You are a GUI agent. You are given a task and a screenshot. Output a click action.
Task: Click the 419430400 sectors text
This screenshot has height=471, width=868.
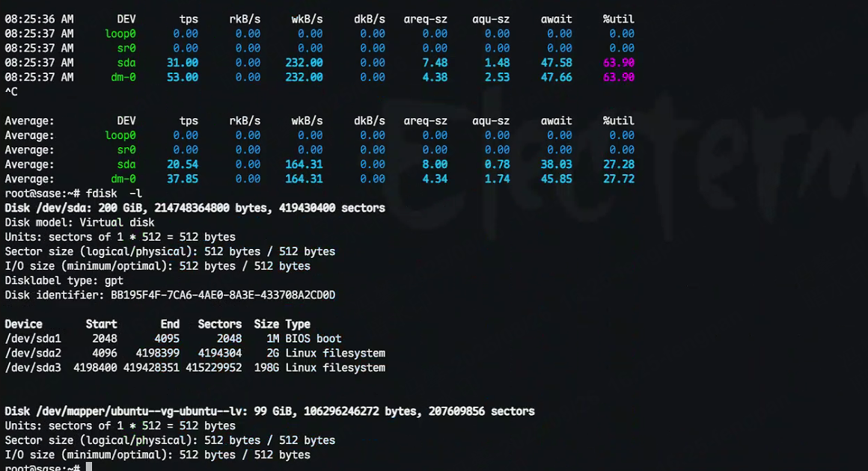pyautogui.click(x=332, y=208)
